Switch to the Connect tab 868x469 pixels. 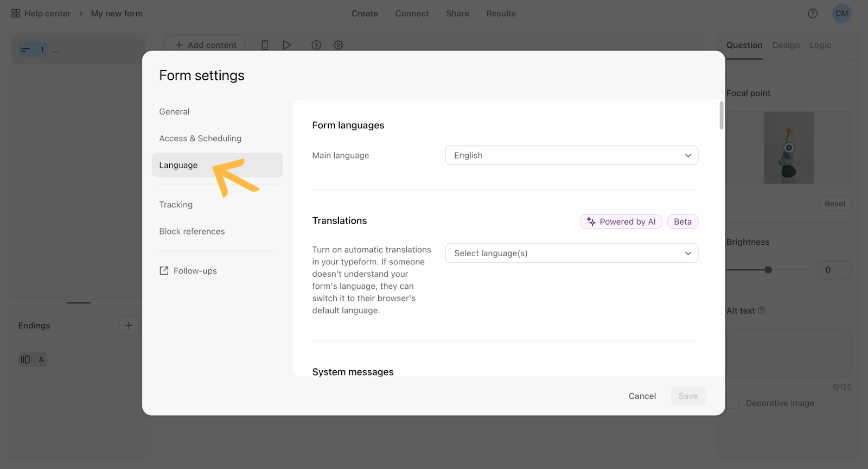click(412, 14)
